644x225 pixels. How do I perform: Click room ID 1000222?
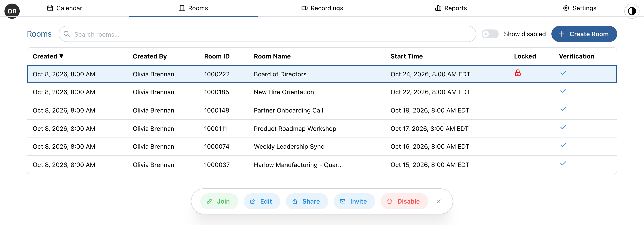(x=217, y=74)
